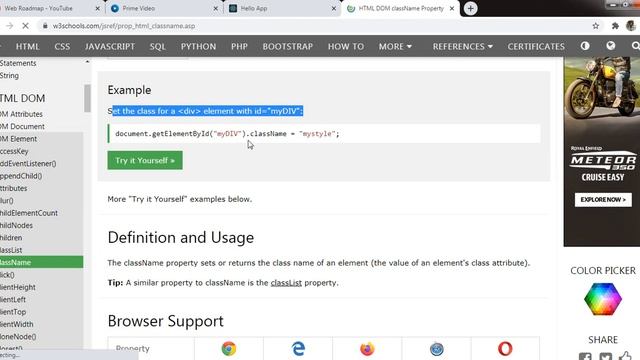
Task: Open the profile avatar in Chrome toolbar
Action: 631,26
